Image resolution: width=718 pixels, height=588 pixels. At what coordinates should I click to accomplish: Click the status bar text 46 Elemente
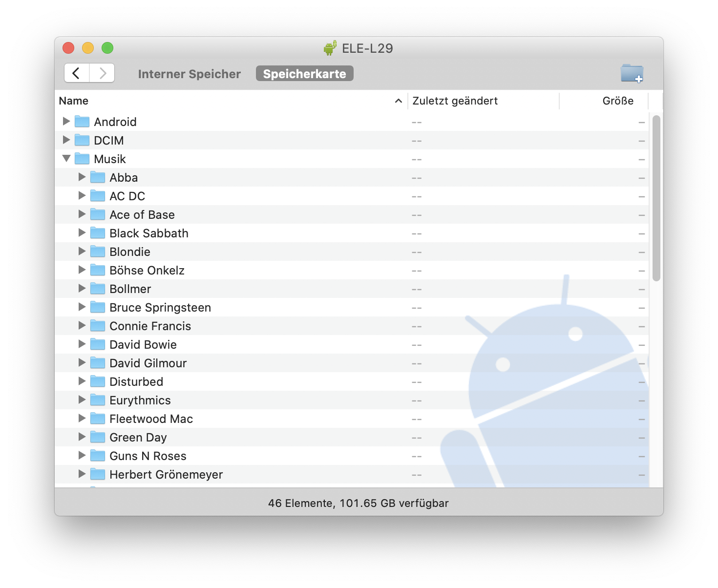pos(359,503)
